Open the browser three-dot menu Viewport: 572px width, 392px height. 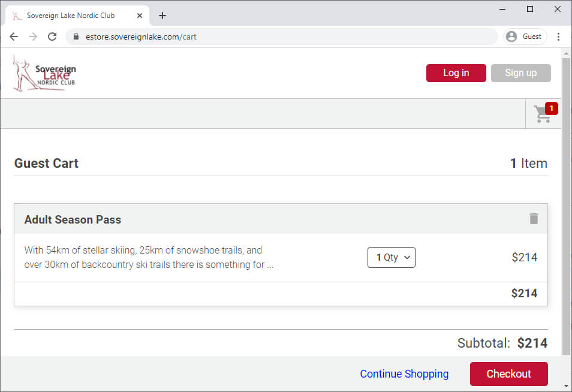tap(558, 37)
